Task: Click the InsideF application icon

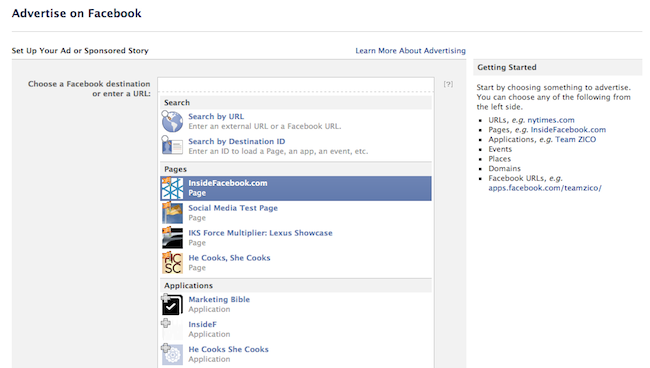Action: [172, 329]
